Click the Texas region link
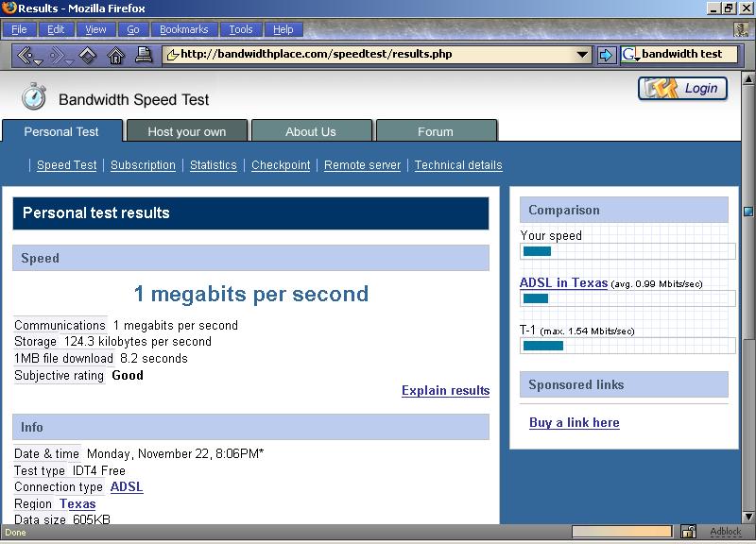 tap(77, 503)
